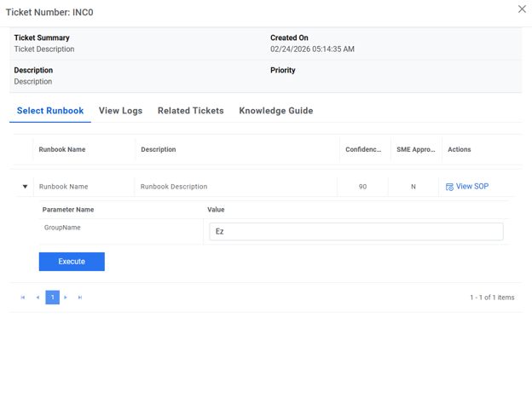532x405 pixels.
Task: Sort by Description column header
Action: tap(159, 149)
